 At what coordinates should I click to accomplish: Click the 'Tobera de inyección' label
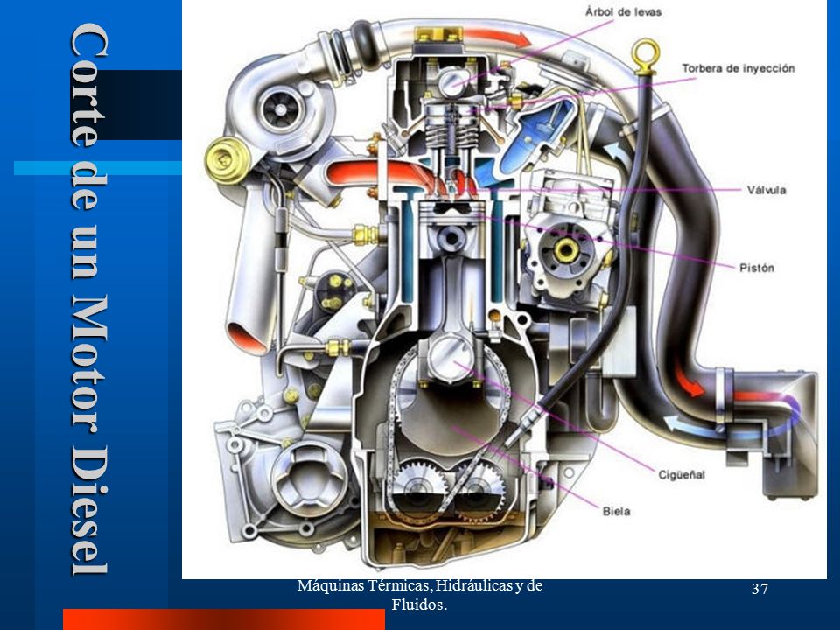pyautogui.click(x=738, y=68)
